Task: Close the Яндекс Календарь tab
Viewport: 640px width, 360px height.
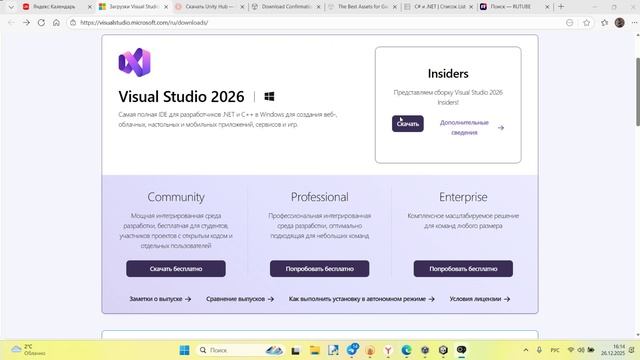Action: tap(90, 7)
